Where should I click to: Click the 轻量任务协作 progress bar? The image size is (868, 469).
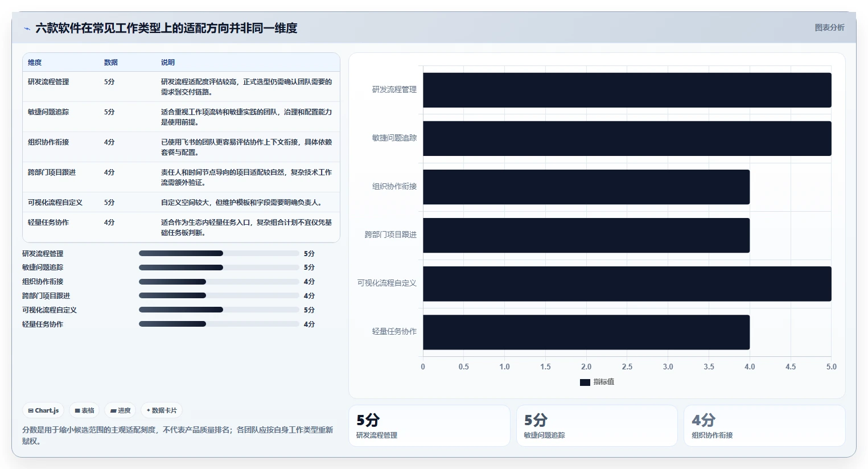219,324
